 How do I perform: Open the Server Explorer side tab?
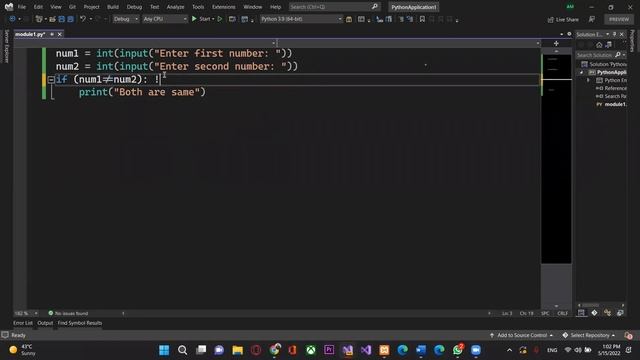coord(6,46)
